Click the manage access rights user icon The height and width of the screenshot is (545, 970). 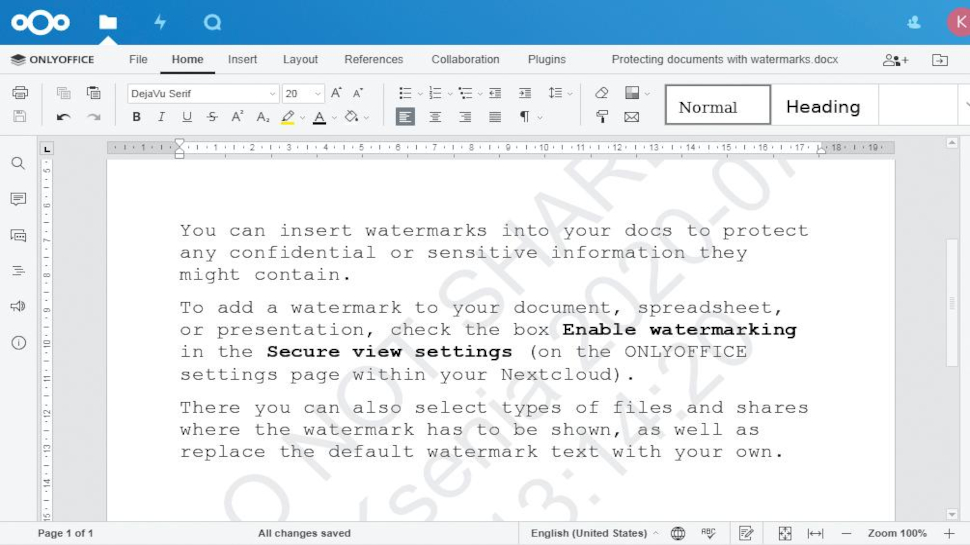point(895,60)
